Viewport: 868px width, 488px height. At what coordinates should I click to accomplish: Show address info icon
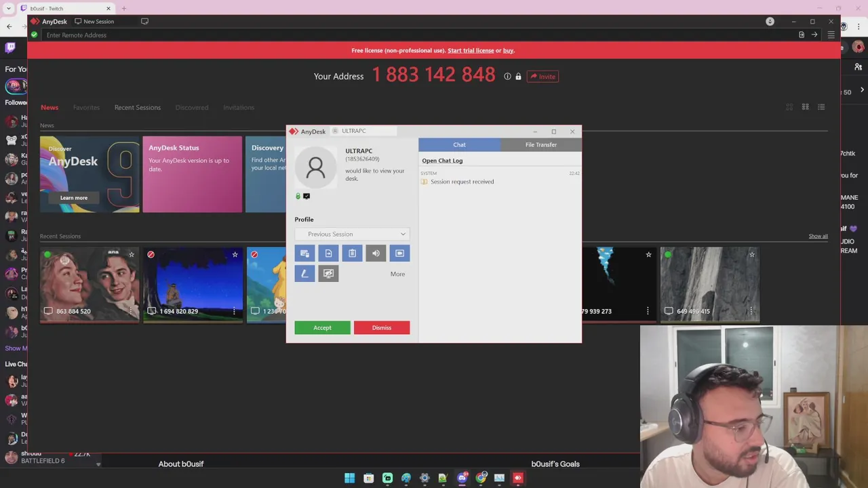click(x=507, y=77)
